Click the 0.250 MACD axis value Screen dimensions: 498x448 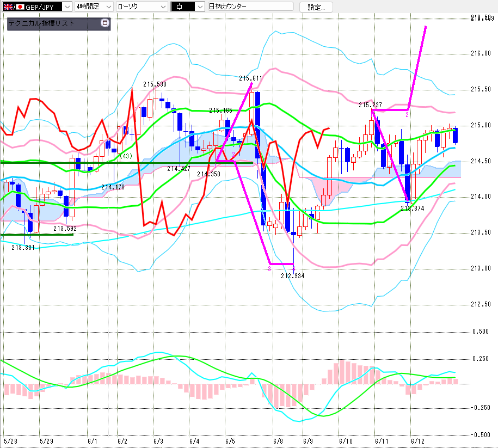(x=481, y=359)
